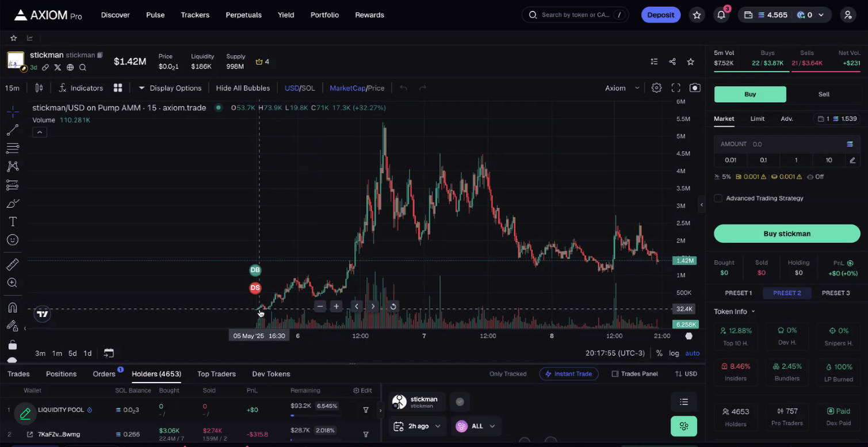Change the 15m chart interval
Viewport: 868px width, 447px height.
click(x=12, y=88)
